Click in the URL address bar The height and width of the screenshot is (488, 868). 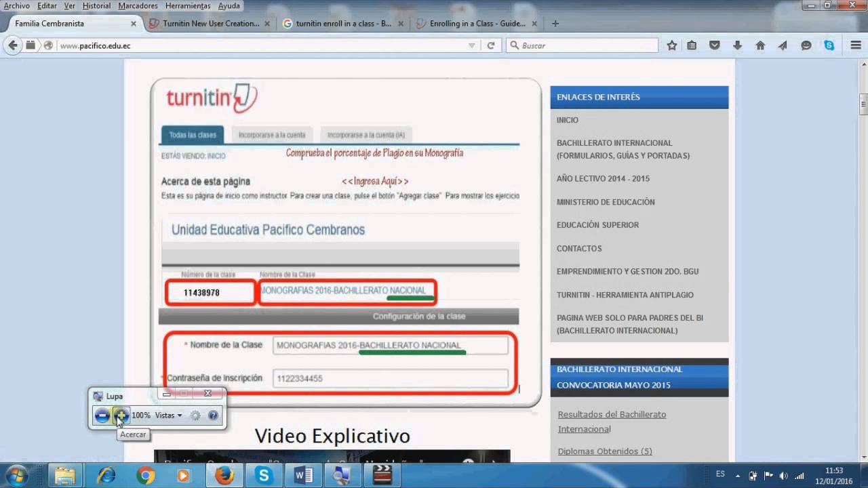tap(261, 45)
